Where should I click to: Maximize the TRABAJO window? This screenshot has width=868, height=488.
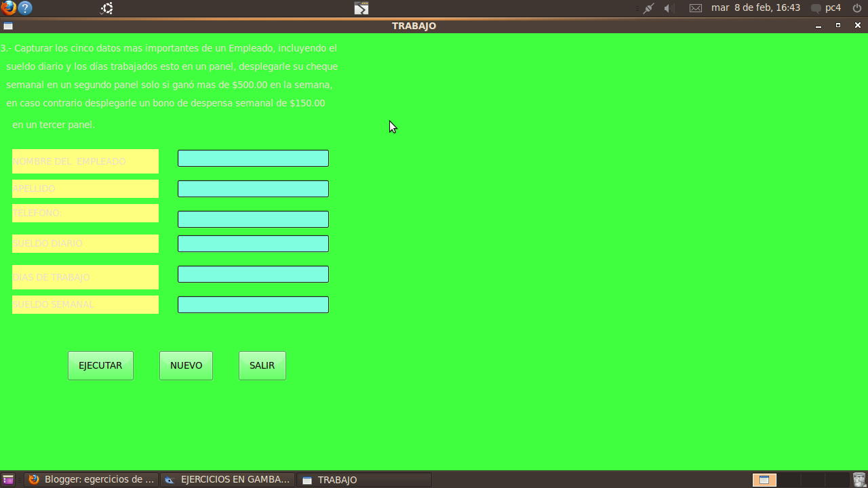click(838, 26)
